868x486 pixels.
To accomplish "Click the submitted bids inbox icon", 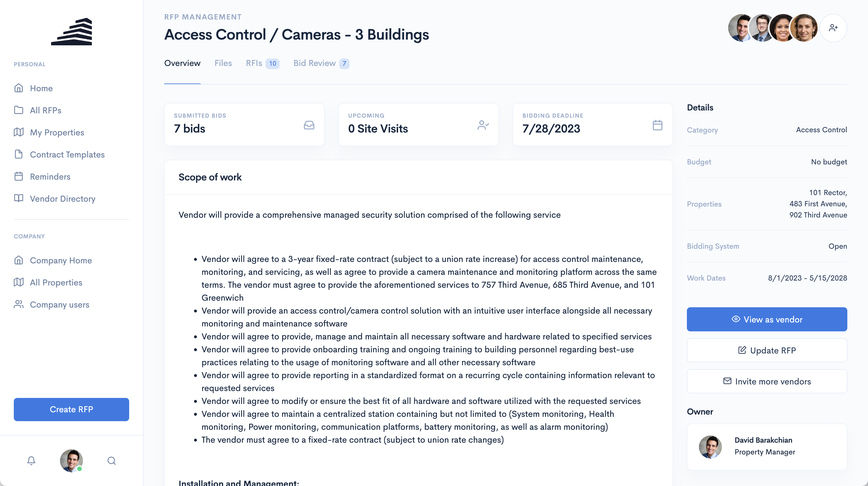I will coord(309,125).
